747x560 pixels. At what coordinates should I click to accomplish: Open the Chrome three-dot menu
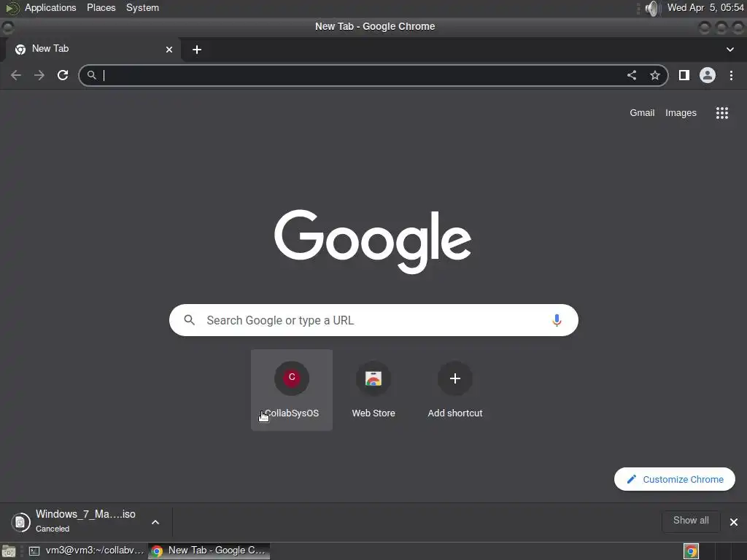[x=731, y=75]
